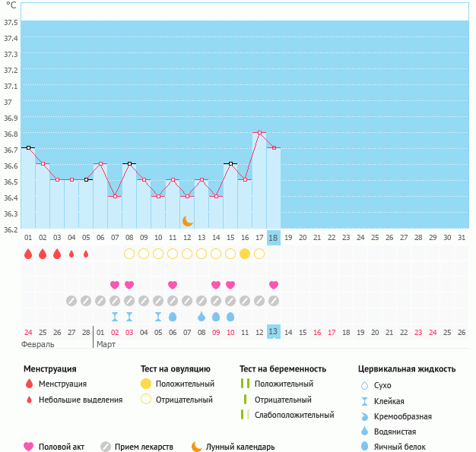The height and width of the screenshot is (452, 476).
Task: Click the 'Слабоположительный' pregnancy test legend entry
Action: (294, 415)
